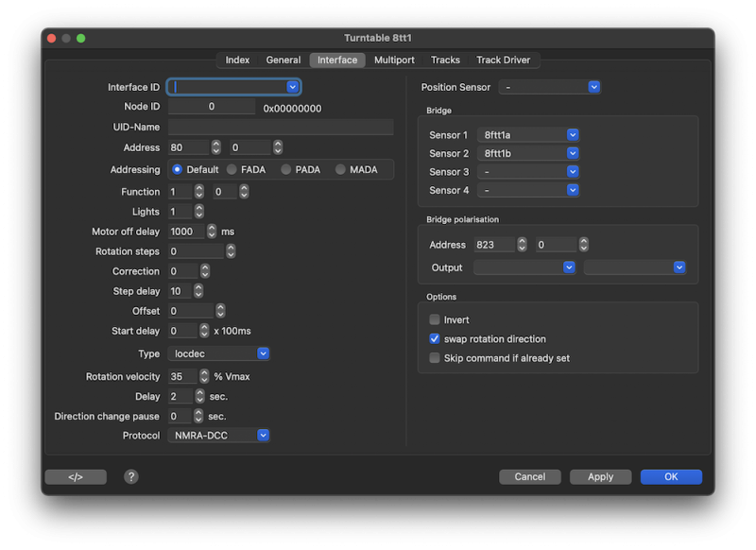
Task: Open help with the question mark icon
Action: pyautogui.click(x=131, y=477)
